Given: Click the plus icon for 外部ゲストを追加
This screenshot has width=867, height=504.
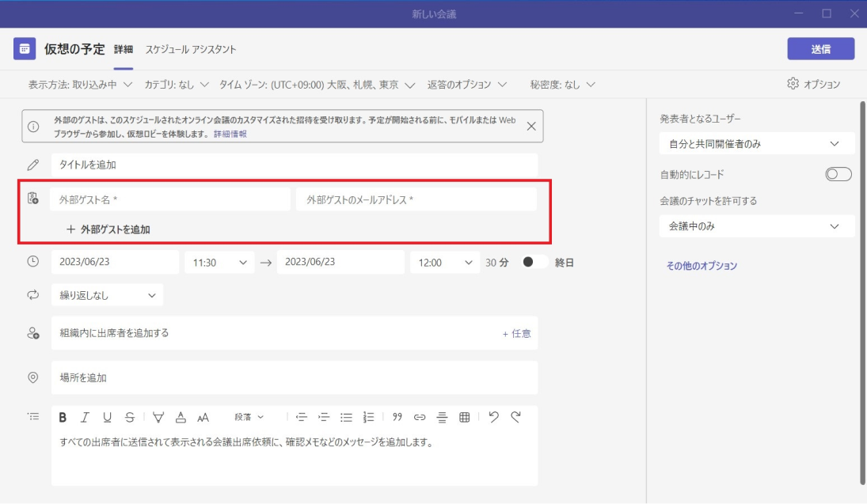Looking at the screenshot, I should click(x=70, y=229).
